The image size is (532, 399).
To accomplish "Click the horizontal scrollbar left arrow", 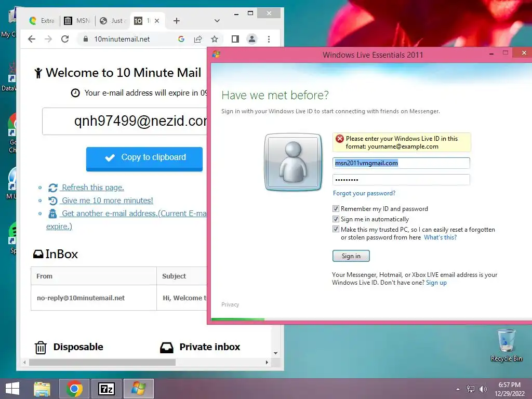I will pyautogui.click(x=24, y=362).
